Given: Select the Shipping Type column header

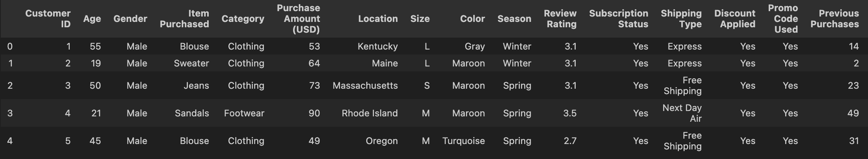Looking at the screenshot, I should click(681, 19).
